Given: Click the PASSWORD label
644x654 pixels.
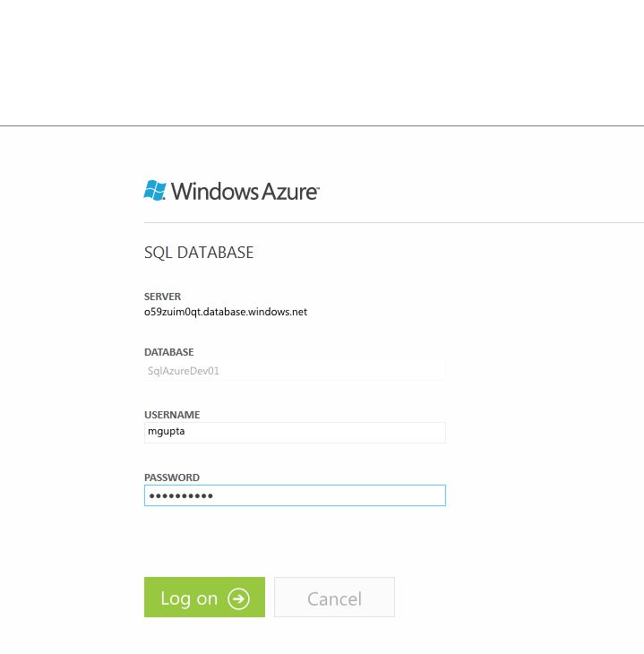Looking at the screenshot, I should pos(172,478).
